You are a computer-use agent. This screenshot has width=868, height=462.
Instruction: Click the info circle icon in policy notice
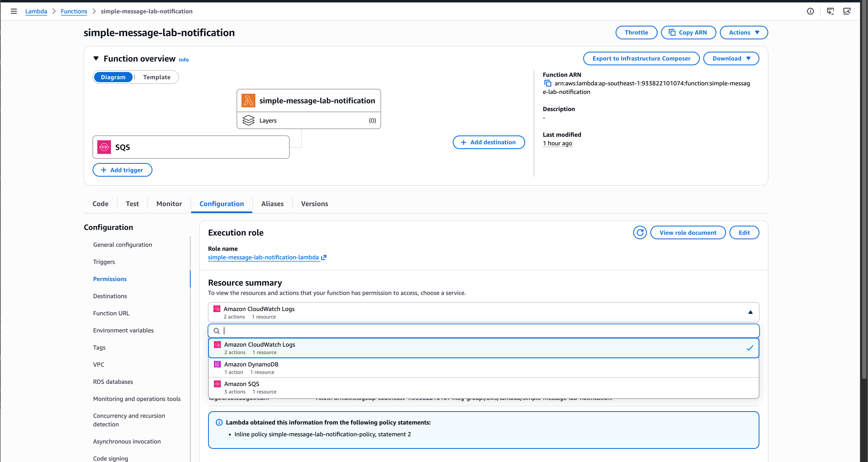click(x=219, y=422)
